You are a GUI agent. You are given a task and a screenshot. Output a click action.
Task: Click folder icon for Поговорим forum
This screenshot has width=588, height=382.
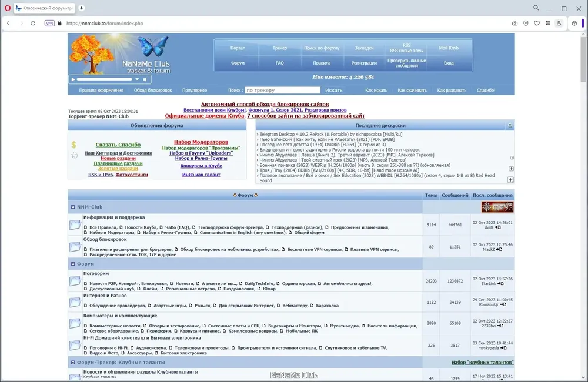point(75,281)
